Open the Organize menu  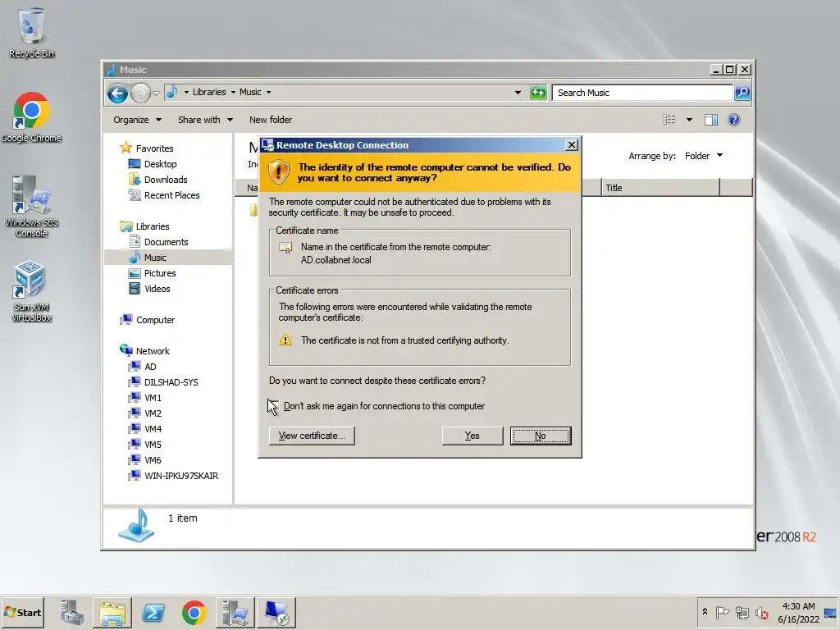click(137, 120)
